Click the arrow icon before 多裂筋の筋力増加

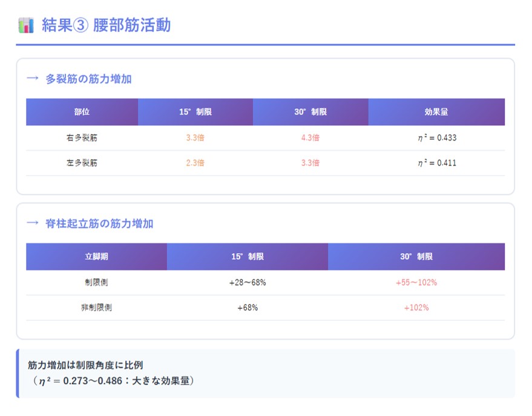[x=33, y=79]
